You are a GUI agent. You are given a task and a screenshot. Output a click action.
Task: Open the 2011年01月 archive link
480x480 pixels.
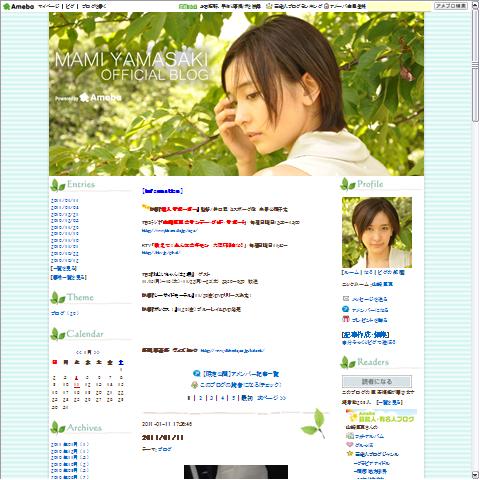pyautogui.click(x=70, y=444)
